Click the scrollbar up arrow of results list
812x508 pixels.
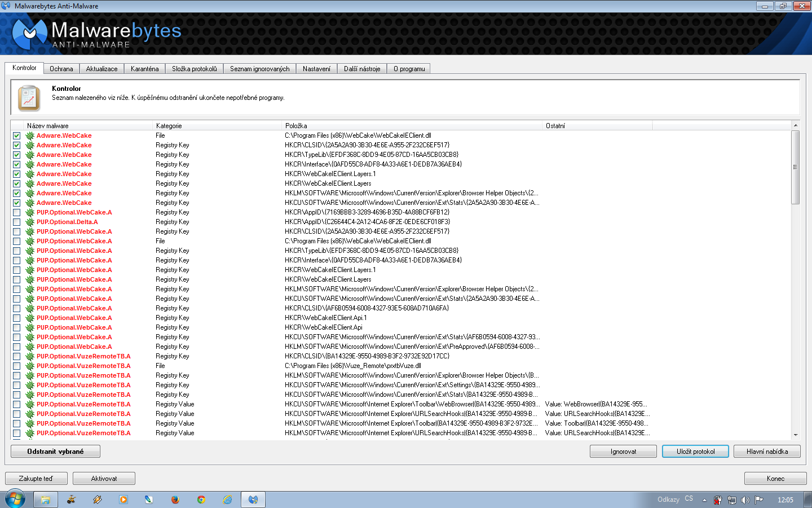coord(796,125)
